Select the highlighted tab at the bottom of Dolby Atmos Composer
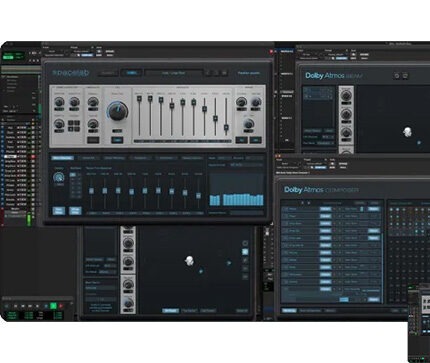The width and height of the screenshot is (430, 363). tap(289, 311)
